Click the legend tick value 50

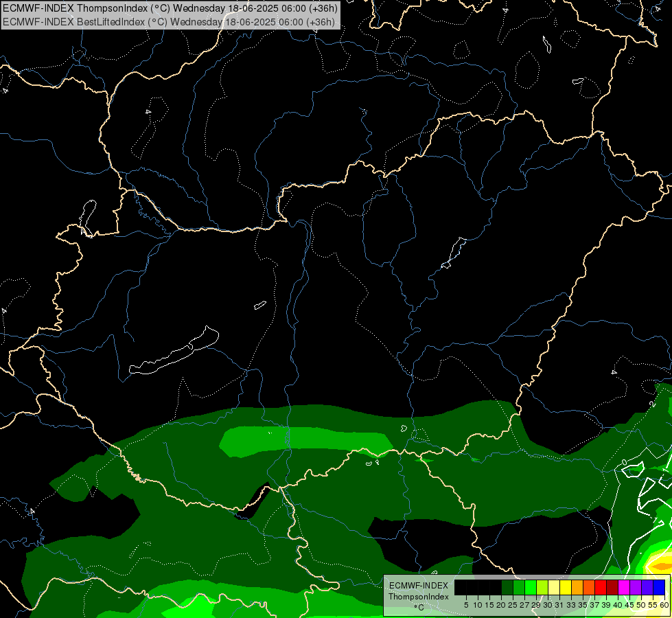(642, 605)
